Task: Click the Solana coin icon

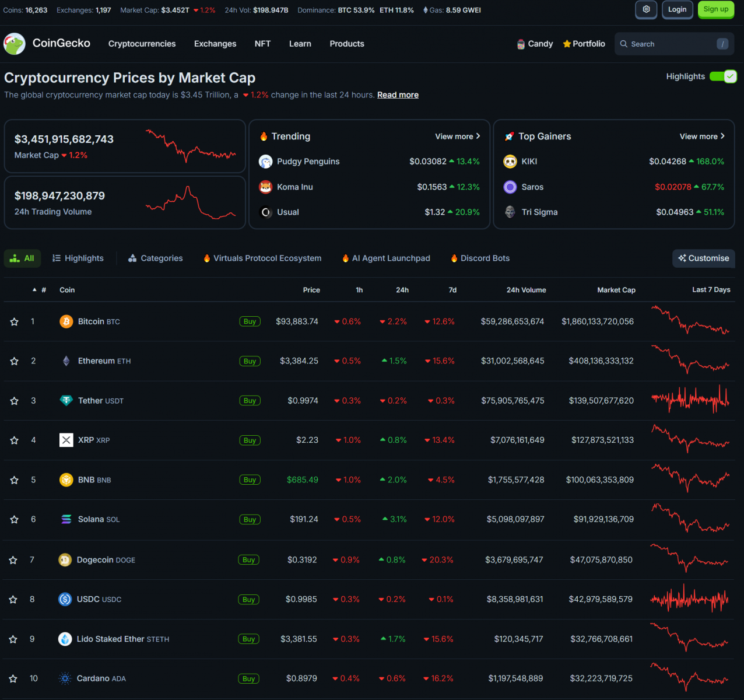Action: (x=66, y=519)
